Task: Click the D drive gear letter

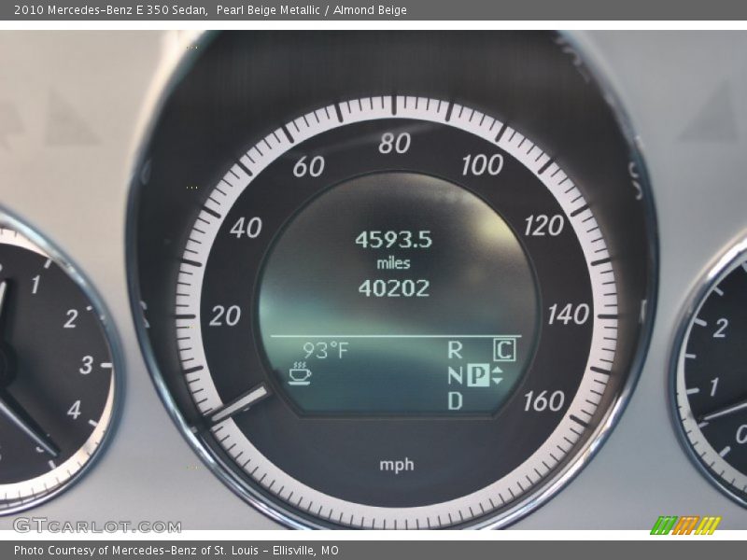Action: pos(455,401)
